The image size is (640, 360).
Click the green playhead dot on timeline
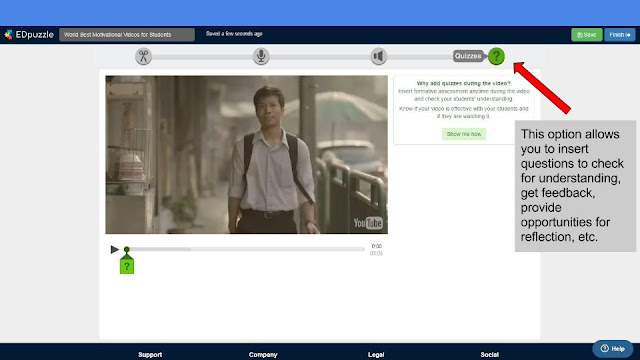[127, 249]
